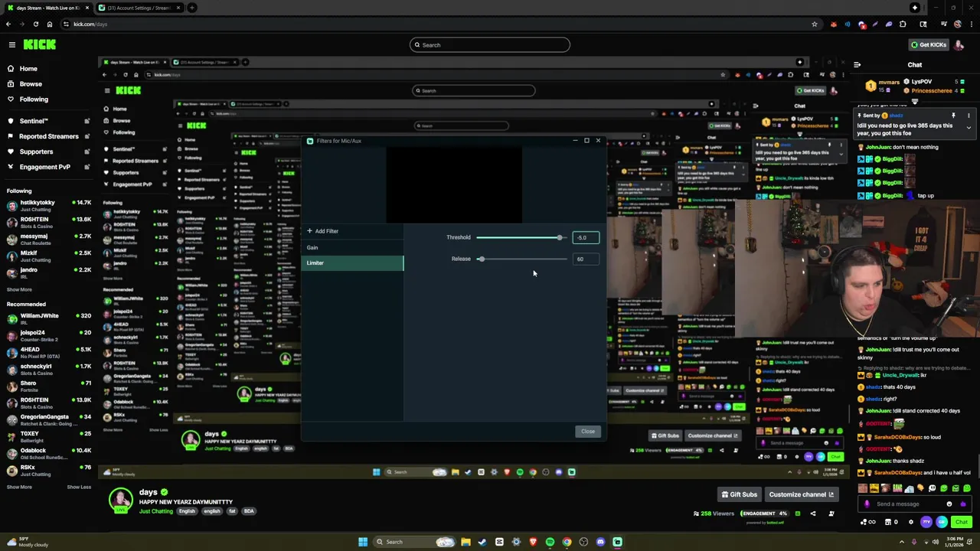Select the Gain filter in list
The height and width of the screenshot is (551, 980).
click(x=352, y=248)
